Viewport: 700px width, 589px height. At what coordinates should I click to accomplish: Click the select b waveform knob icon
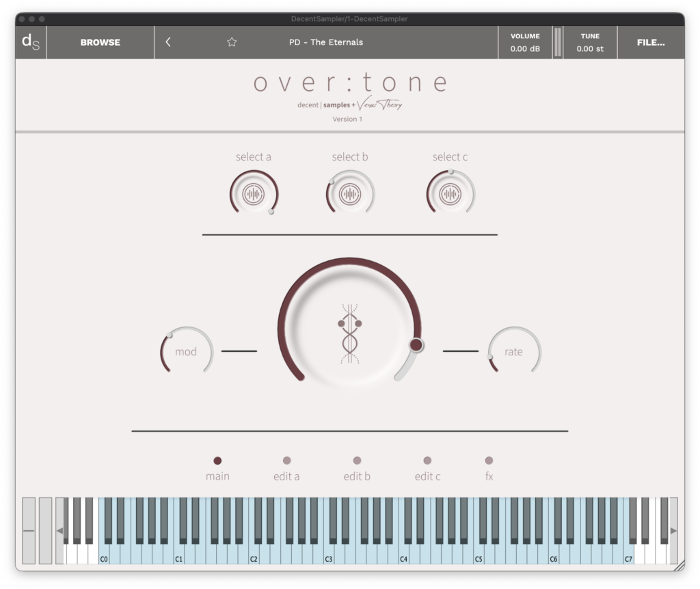[x=350, y=194]
